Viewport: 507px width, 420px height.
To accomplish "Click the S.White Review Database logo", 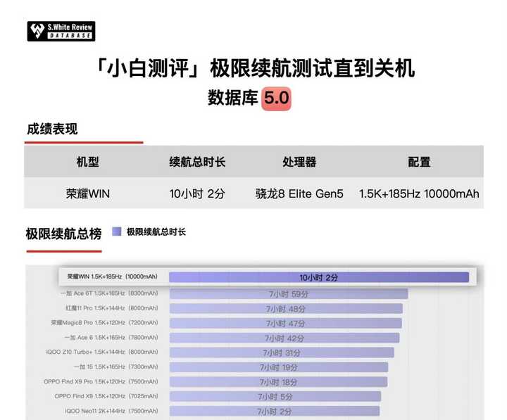I will (x=61, y=31).
